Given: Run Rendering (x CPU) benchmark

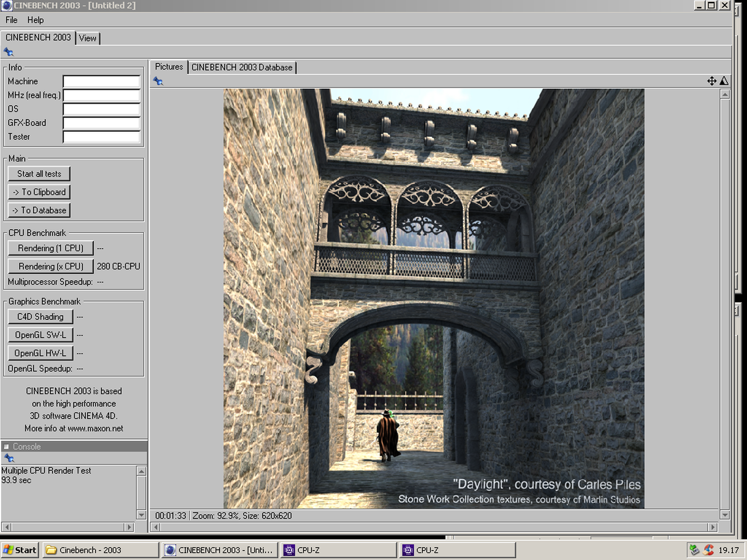Looking at the screenshot, I should tap(50, 266).
